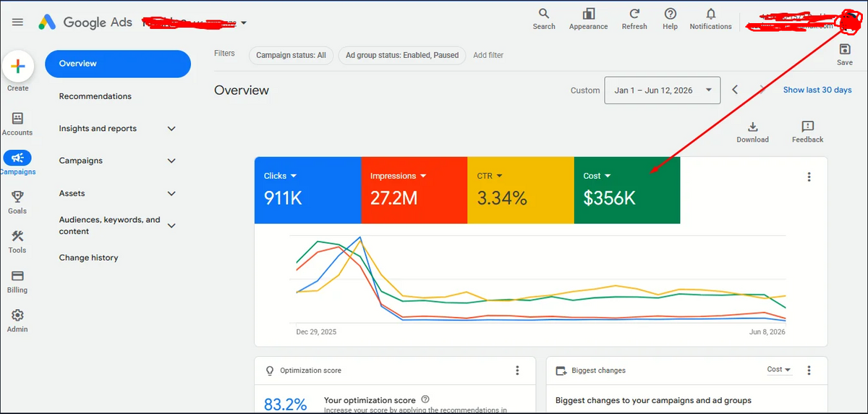
Task: Open Campaigns megaphone in left rail
Action: [17, 157]
